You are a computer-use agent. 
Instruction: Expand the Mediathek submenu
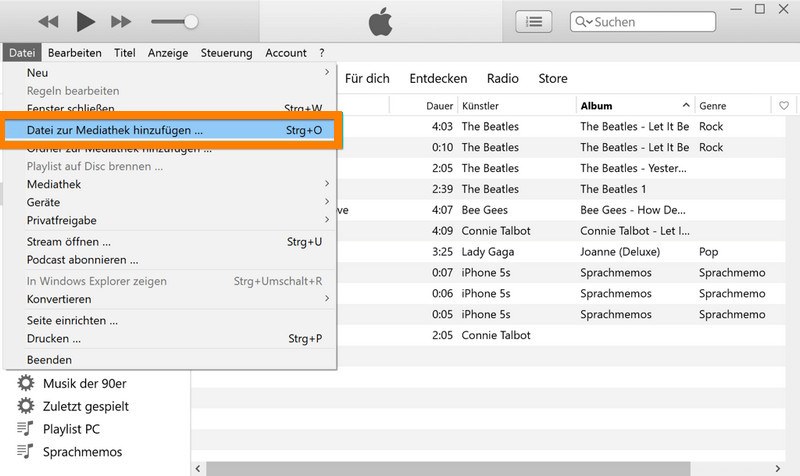[170, 184]
